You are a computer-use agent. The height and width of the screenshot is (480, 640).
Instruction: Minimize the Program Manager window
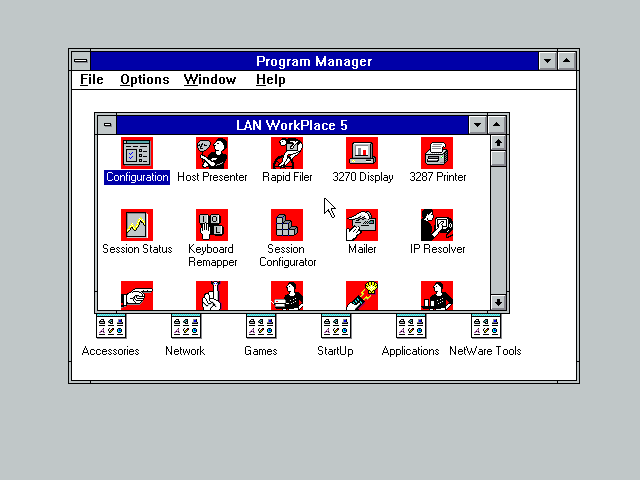(x=547, y=61)
